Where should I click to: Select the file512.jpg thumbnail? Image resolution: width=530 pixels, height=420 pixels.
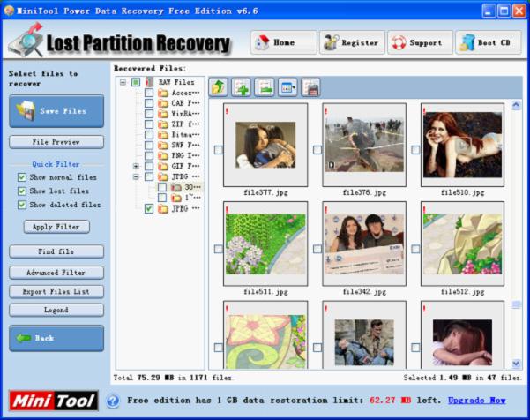pos(463,244)
